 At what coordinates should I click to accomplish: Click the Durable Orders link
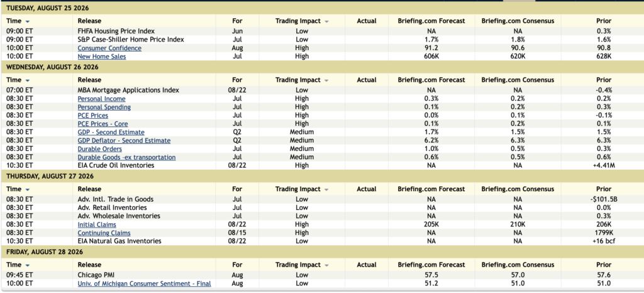pyautogui.click(x=100, y=149)
